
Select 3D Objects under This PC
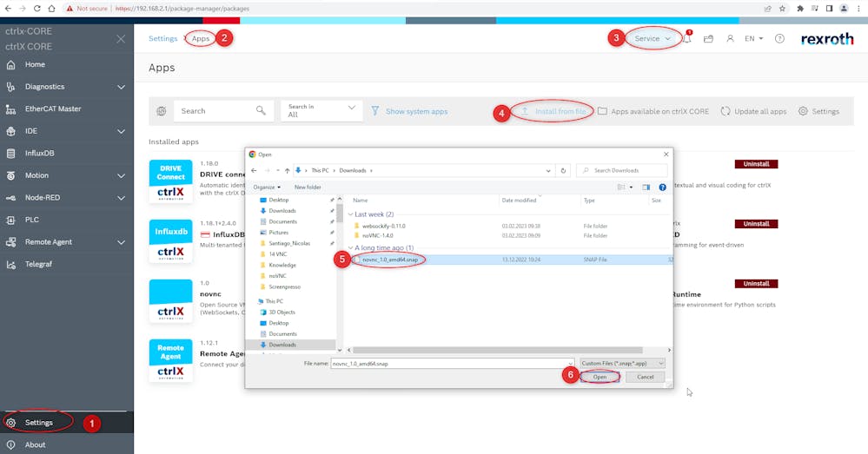pyautogui.click(x=282, y=313)
